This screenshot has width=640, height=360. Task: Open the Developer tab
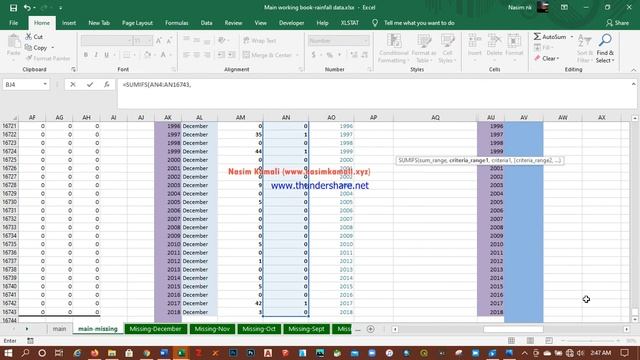click(291, 23)
